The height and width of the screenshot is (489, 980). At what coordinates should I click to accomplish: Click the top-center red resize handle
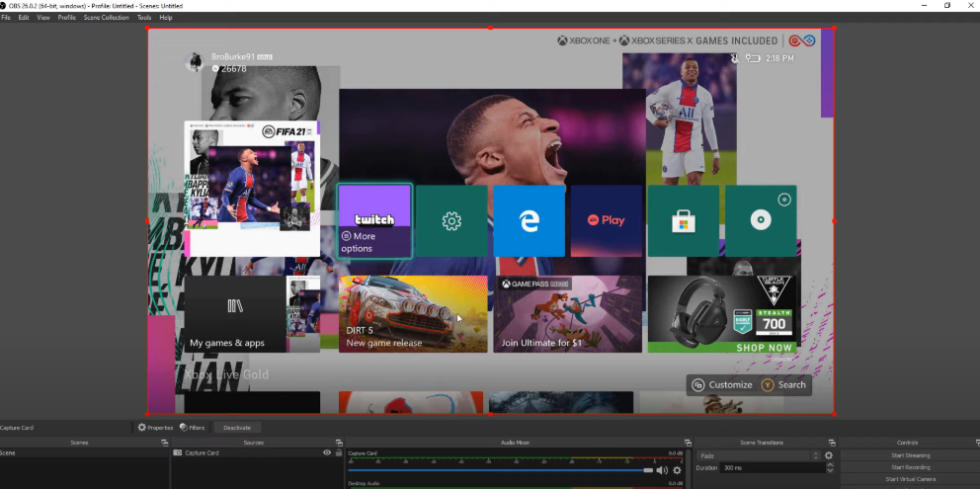[x=491, y=28]
